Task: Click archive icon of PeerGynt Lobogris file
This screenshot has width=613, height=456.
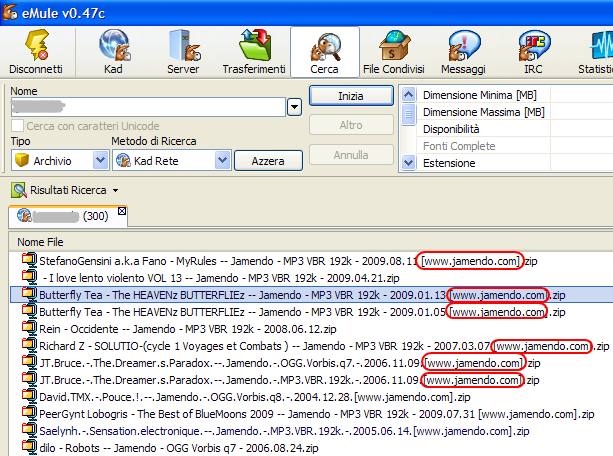Action: (29, 413)
